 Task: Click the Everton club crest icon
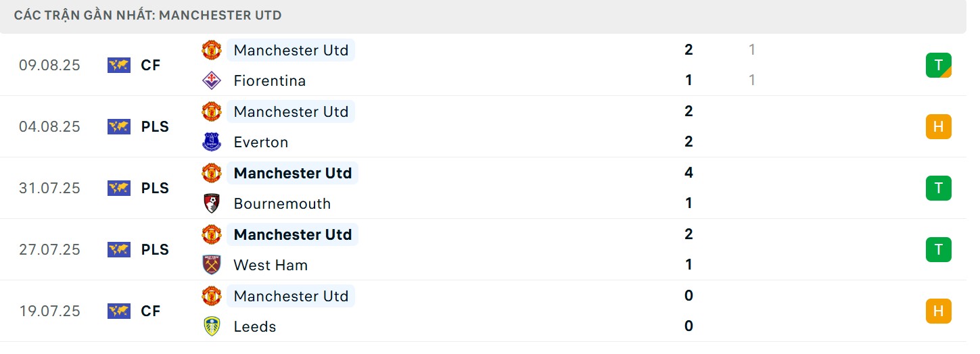tap(212, 142)
